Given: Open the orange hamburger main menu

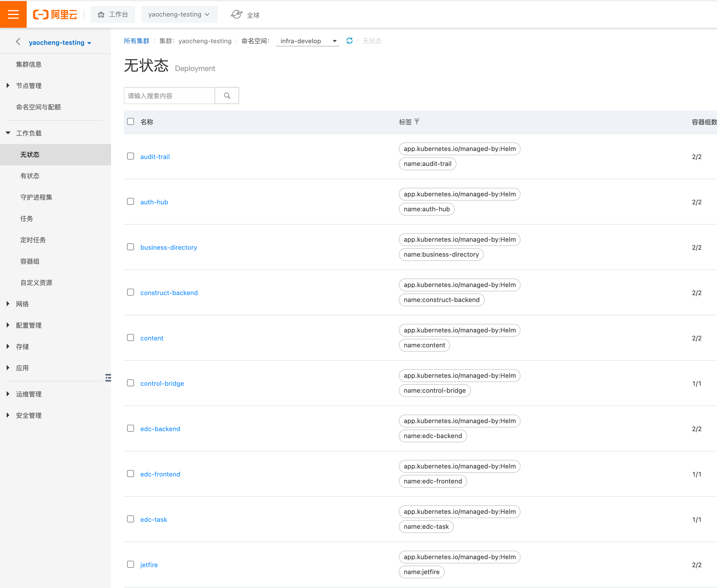Looking at the screenshot, I should pyautogui.click(x=13, y=14).
